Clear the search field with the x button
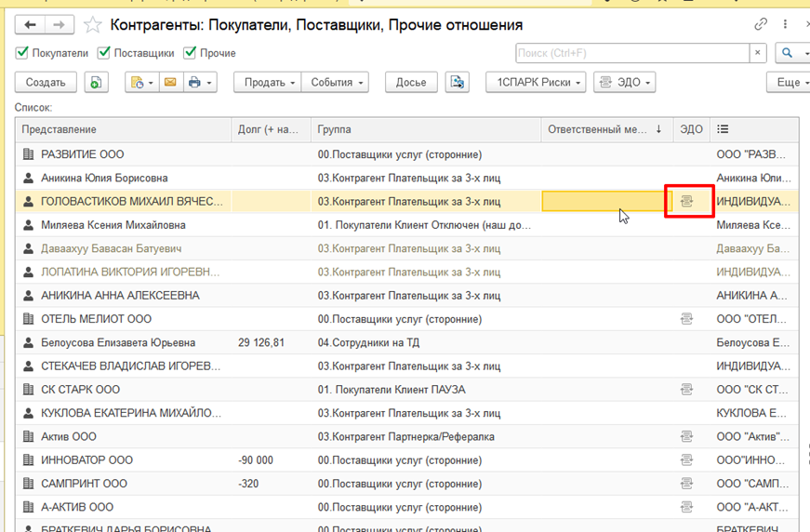Screen dimensions: 810x532 [757, 53]
